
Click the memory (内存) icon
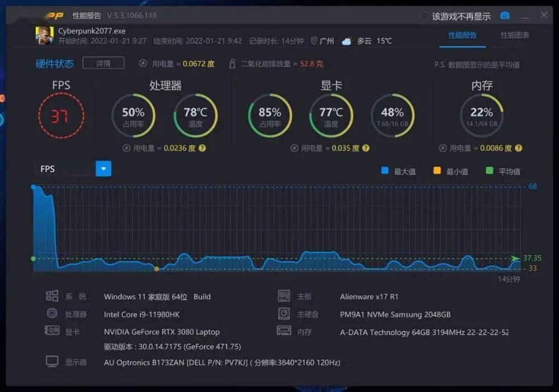click(x=285, y=332)
